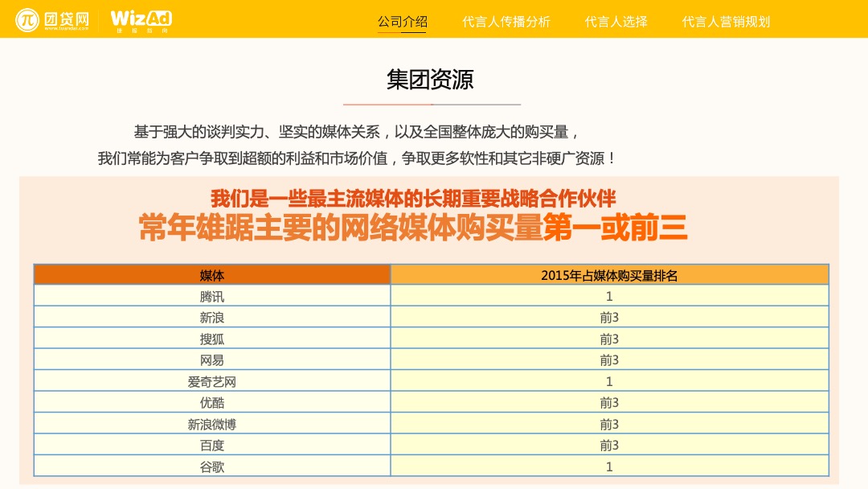This screenshot has width=868, height=489.
Task: Open the 代言人营销规划 tab
Action: (726, 22)
